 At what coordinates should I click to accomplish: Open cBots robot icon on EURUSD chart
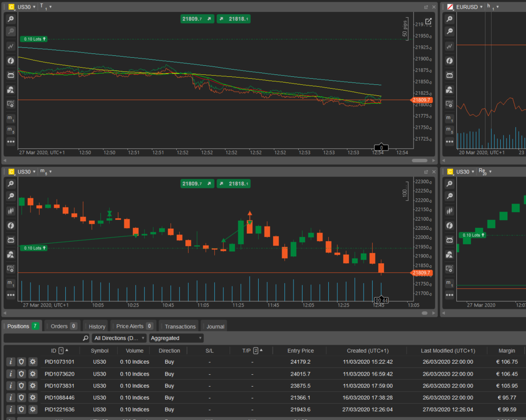click(449, 75)
